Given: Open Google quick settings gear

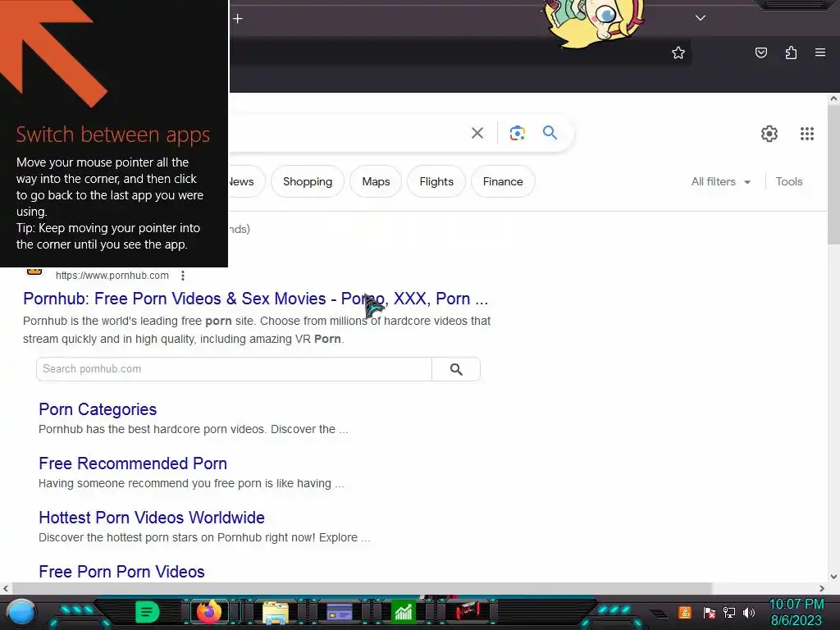Looking at the screenshot, I should pyautogui.click(x=769, y=134).
